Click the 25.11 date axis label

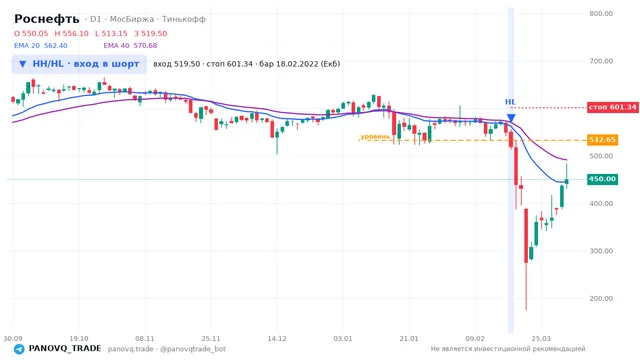click(x=211, y=338)
